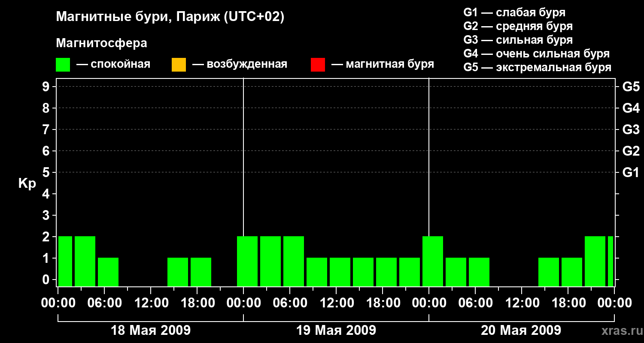The image size is (644, 343).
Task: Click 19 May's 21:00–24:00 bar
Action: [410, 272]
